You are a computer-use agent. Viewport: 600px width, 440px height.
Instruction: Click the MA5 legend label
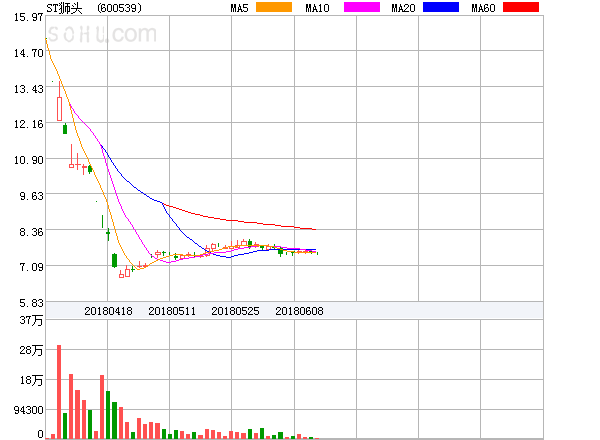point(239,8)
